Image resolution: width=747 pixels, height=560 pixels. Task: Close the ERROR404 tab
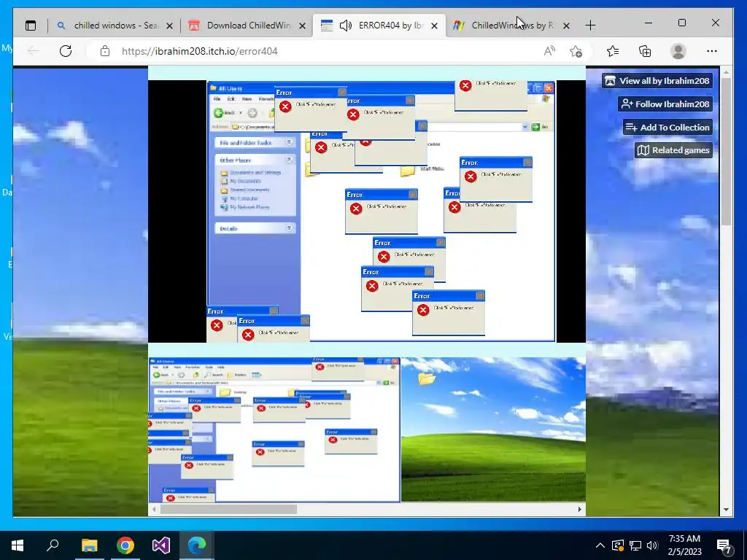coord(435,26)
